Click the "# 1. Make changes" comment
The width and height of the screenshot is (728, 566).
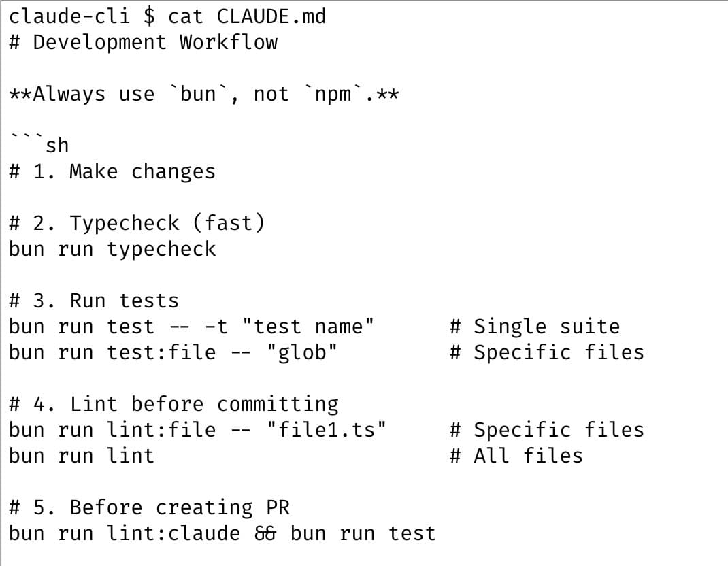tap(112, 171)
